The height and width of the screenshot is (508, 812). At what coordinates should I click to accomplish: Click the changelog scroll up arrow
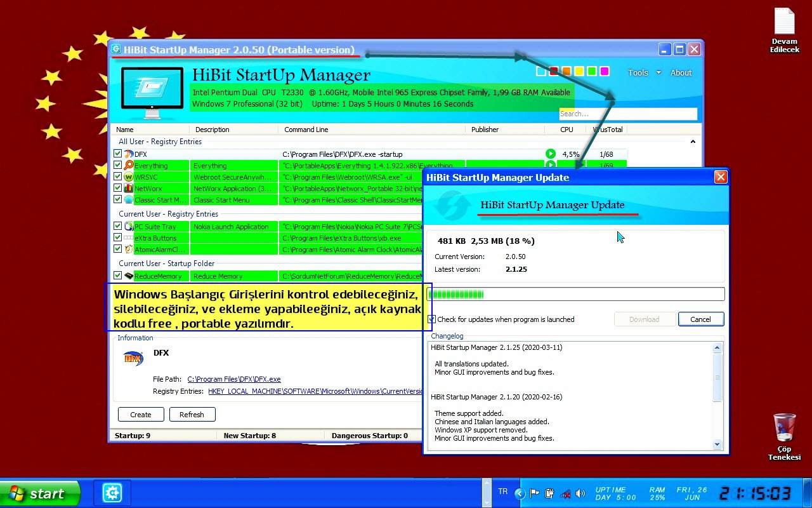pyautogui.click(x=717, y=348)
